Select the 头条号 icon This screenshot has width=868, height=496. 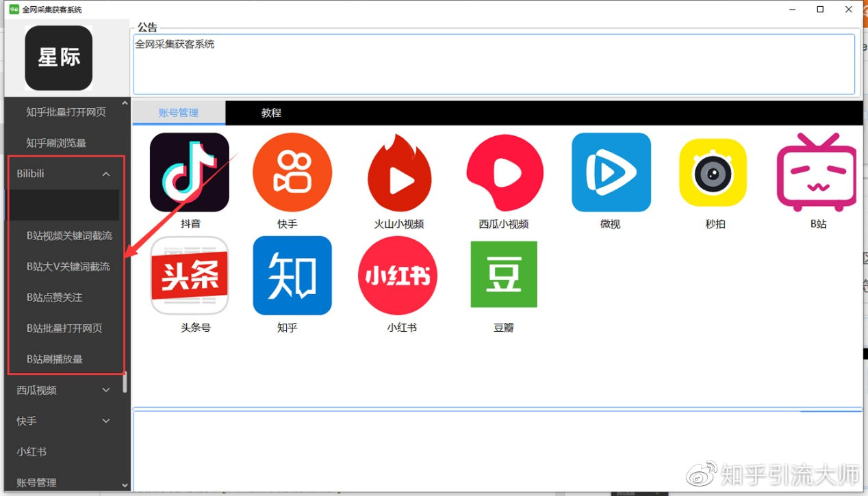click(x=190, y=276)
